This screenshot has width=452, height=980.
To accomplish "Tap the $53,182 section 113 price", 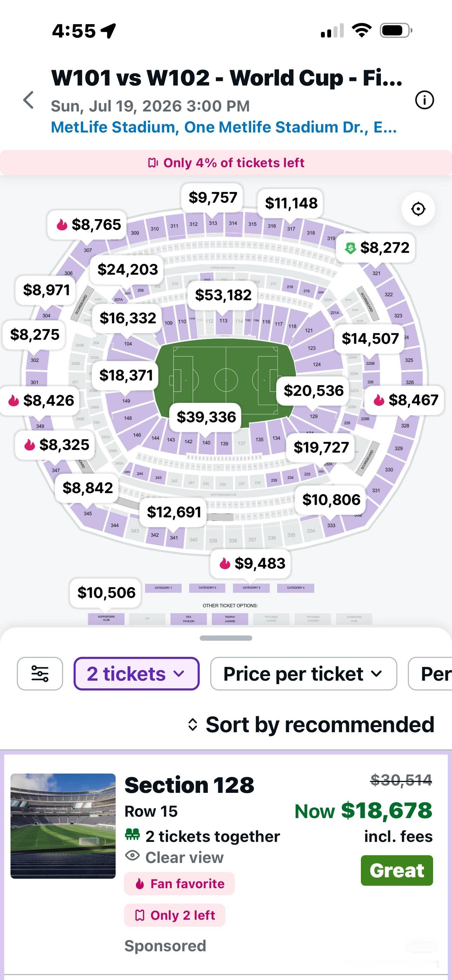I will pos(223,295).
